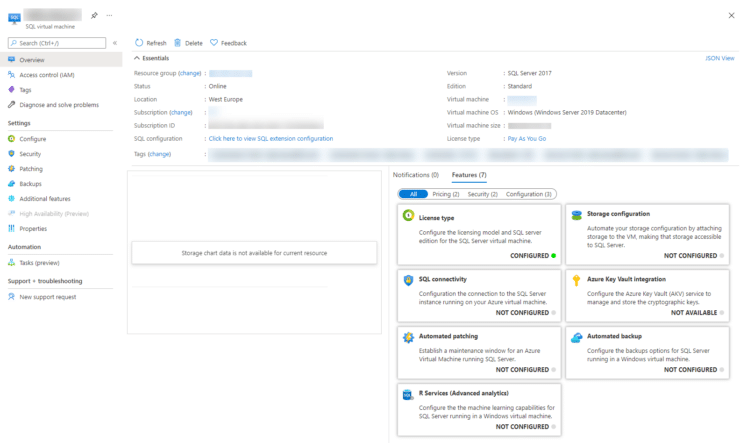This screenshot has height=443, width=740.
Task: Open the Automated backup card title
Action: tap(614, 336)
